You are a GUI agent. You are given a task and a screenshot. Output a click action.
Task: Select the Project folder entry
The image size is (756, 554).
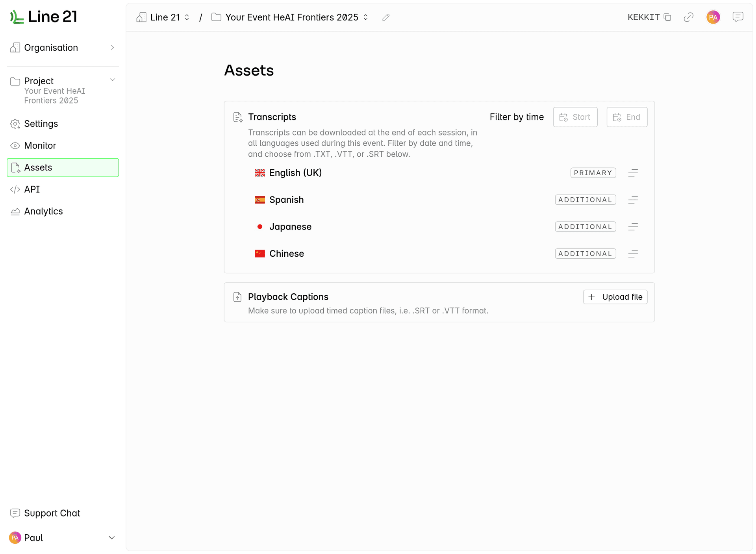(63, 90)
